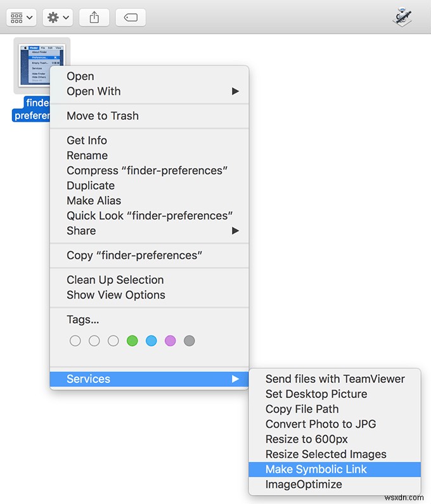Apply the blue tag color

pyautogui.click(x=151, y=340)
